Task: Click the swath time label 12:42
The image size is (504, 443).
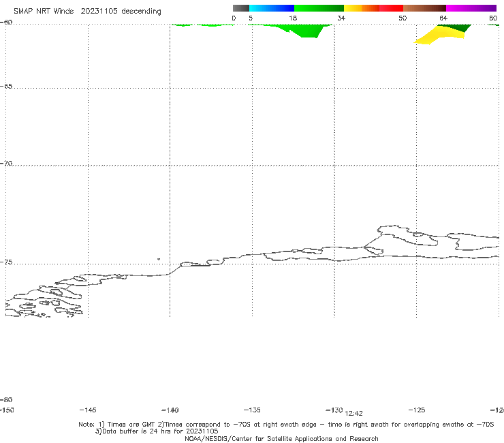Action: click(353, 414)
